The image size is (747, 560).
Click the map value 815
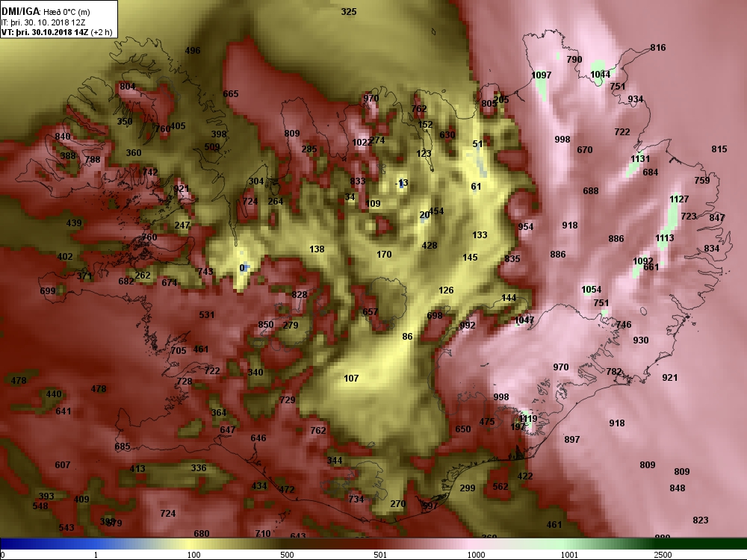click(719, 149)
